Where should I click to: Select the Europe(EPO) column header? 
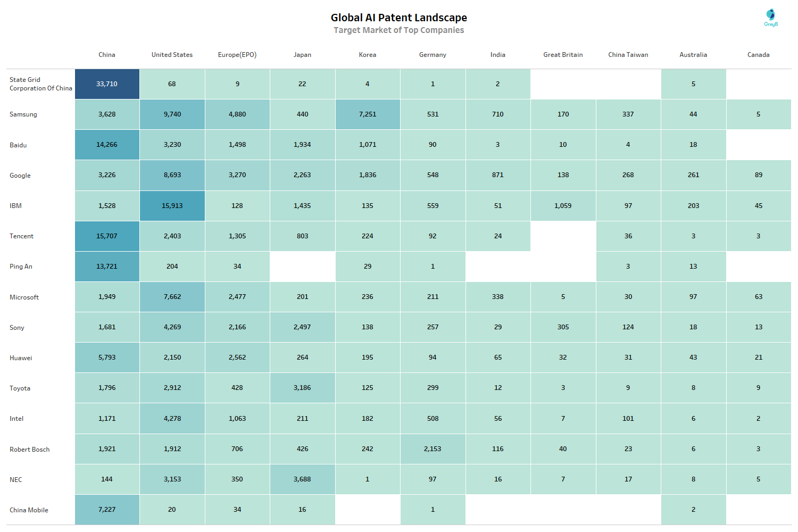tap(237, 55)
